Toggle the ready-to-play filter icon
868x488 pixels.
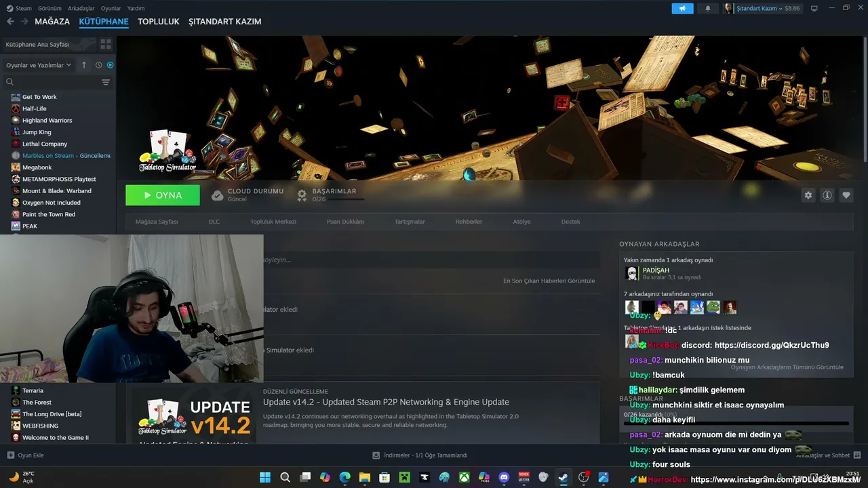[x=110, y=65]
